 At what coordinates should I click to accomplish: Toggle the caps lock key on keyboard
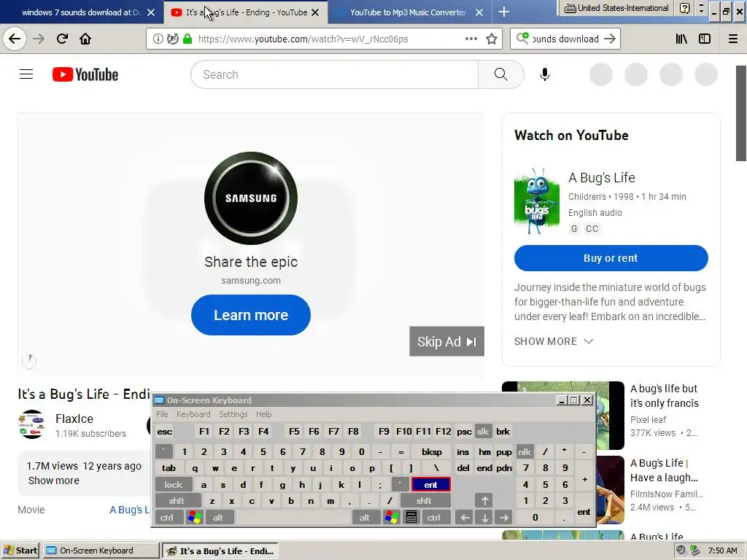click(x=174, y=485)
